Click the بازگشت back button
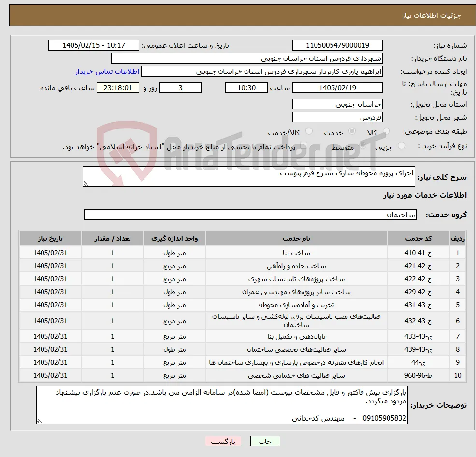 (x=223, y=441)
